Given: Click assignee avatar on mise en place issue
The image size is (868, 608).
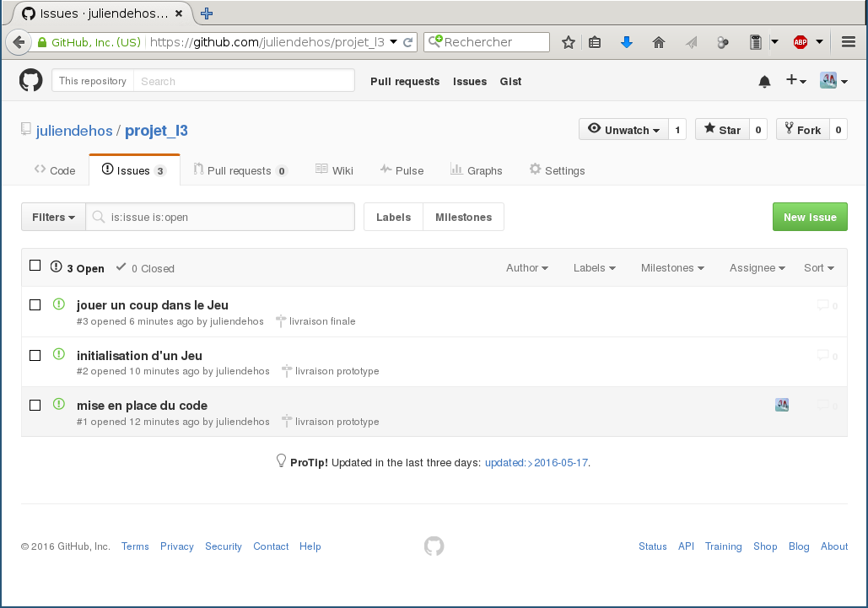Looking at the screenshot, I should (782, 405).
